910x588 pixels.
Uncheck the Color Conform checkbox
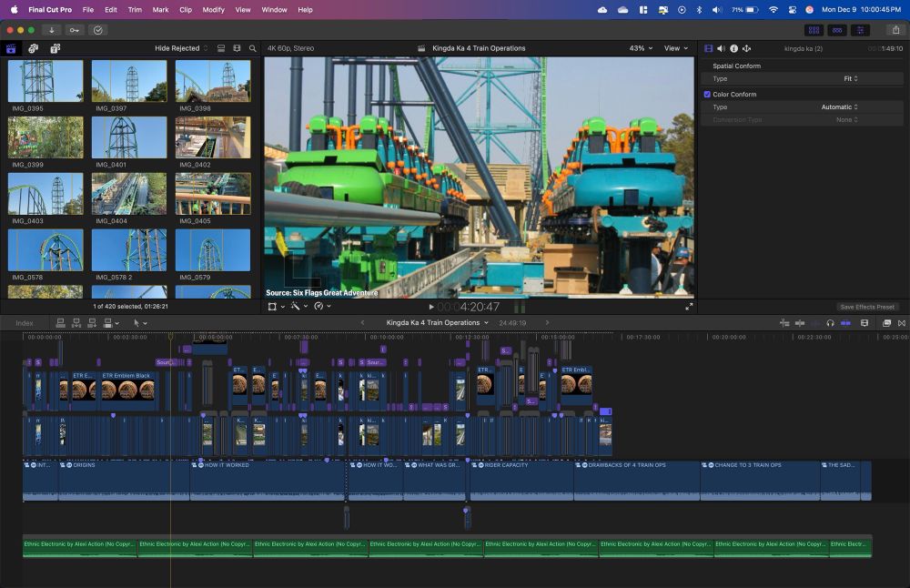(707, 94)
